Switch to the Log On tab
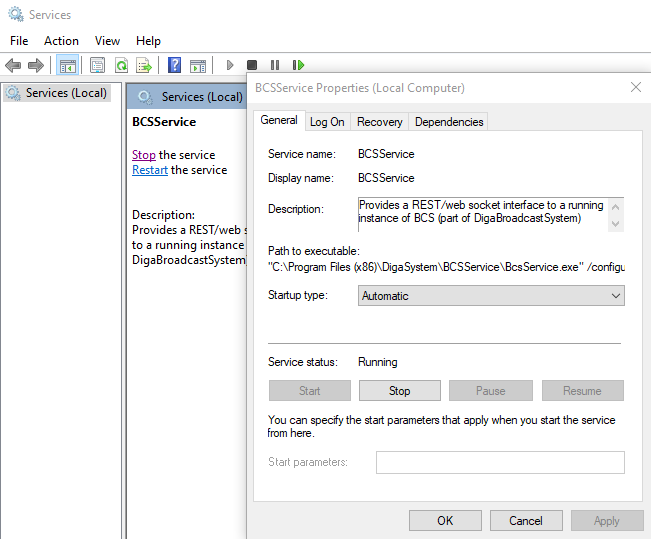The image size is (651, 539). (x=327, y=122)
